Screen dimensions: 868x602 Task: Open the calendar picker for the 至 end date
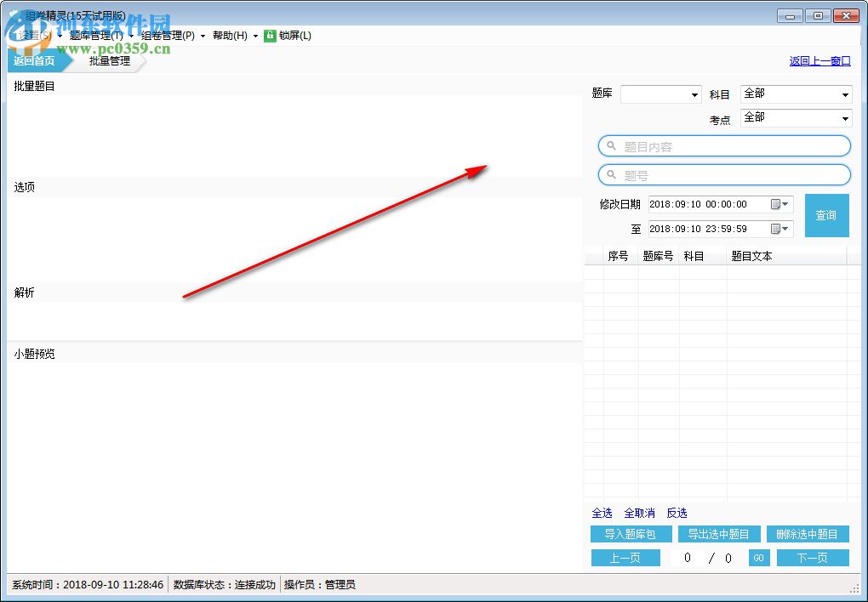pyautogui.click(x=780, y=229)
